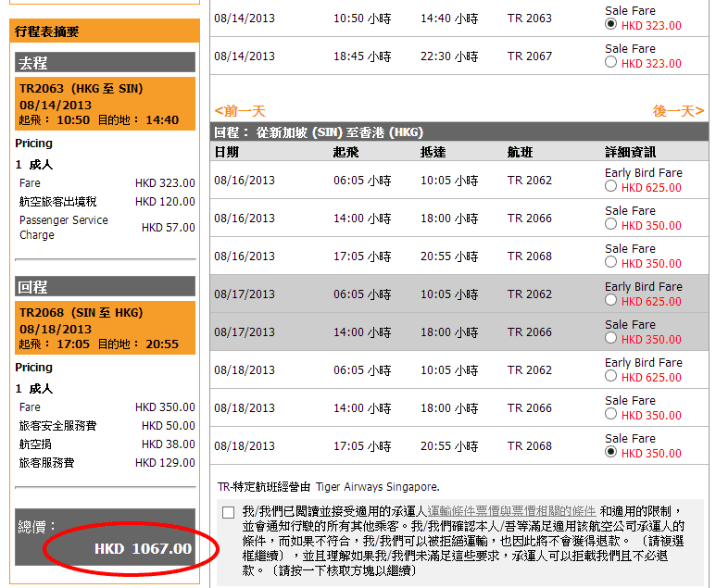Click the return TR2068 flight summary box
The width and height of the screenshot is (716, 588).
click(x=105, y=327)
